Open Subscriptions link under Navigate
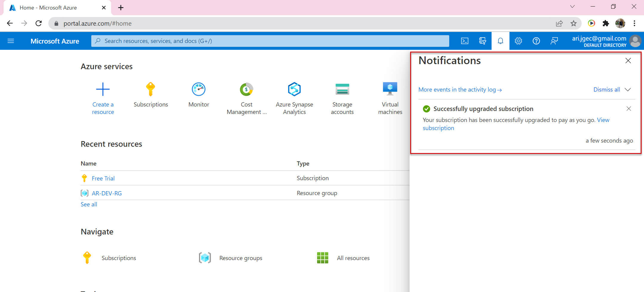The height and width of the screenshot is (292, 644). click(x=119, y=258)
